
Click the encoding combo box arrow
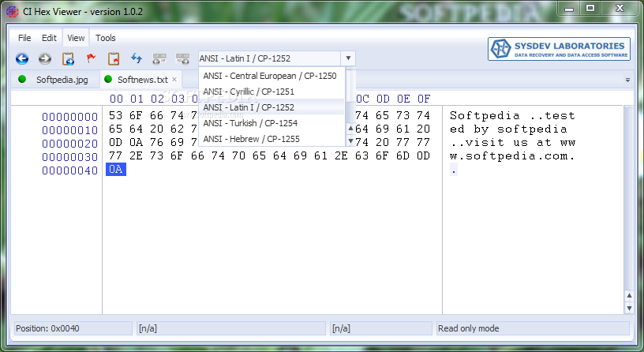click(348, 58)
